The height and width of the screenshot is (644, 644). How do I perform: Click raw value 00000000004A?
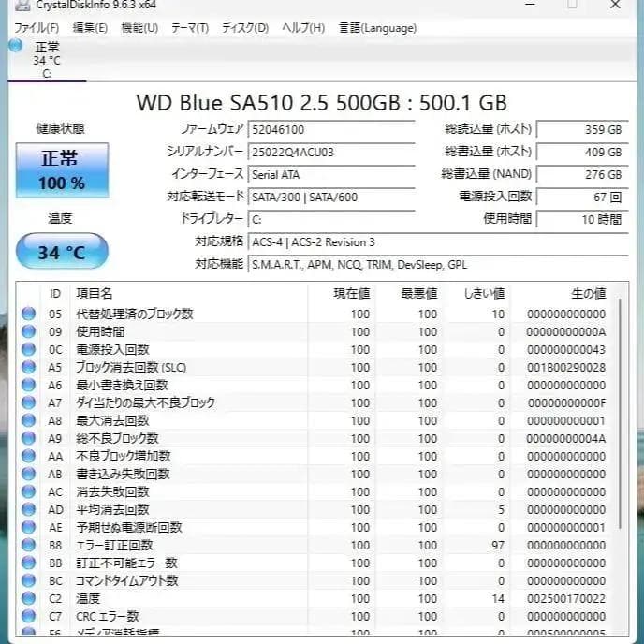(x=566, y=439)
